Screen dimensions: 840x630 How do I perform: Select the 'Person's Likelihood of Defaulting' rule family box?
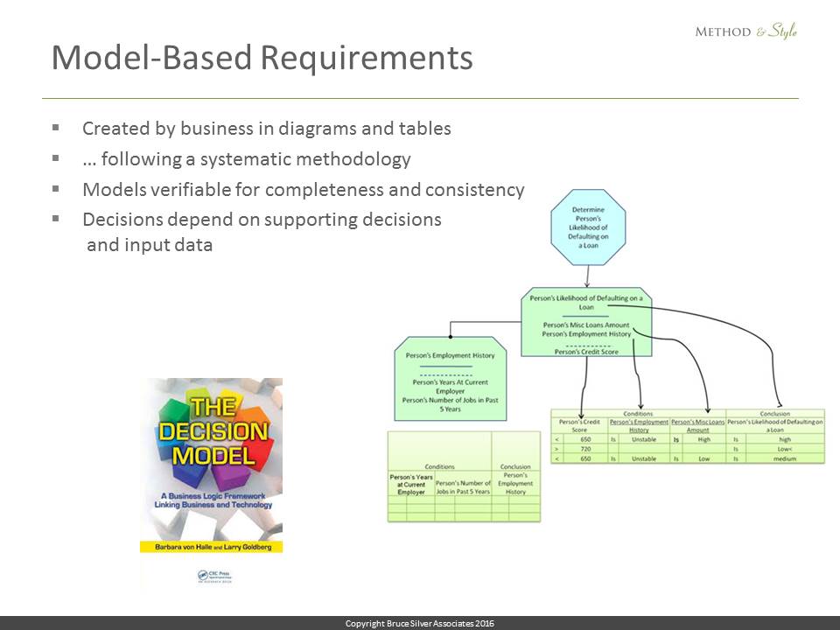click(586, 322)
